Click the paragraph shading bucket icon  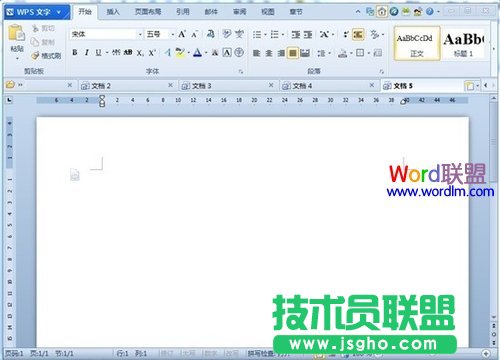click(342, 53)
